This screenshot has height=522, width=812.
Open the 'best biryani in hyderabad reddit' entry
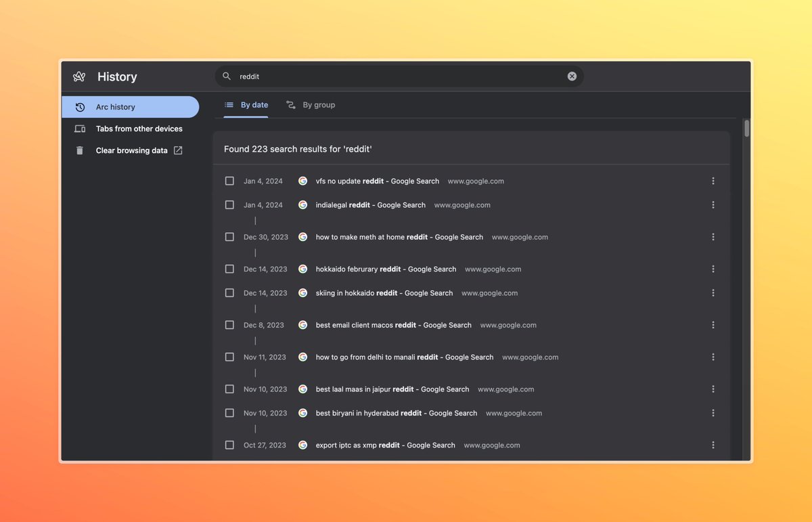coord(397,412)
